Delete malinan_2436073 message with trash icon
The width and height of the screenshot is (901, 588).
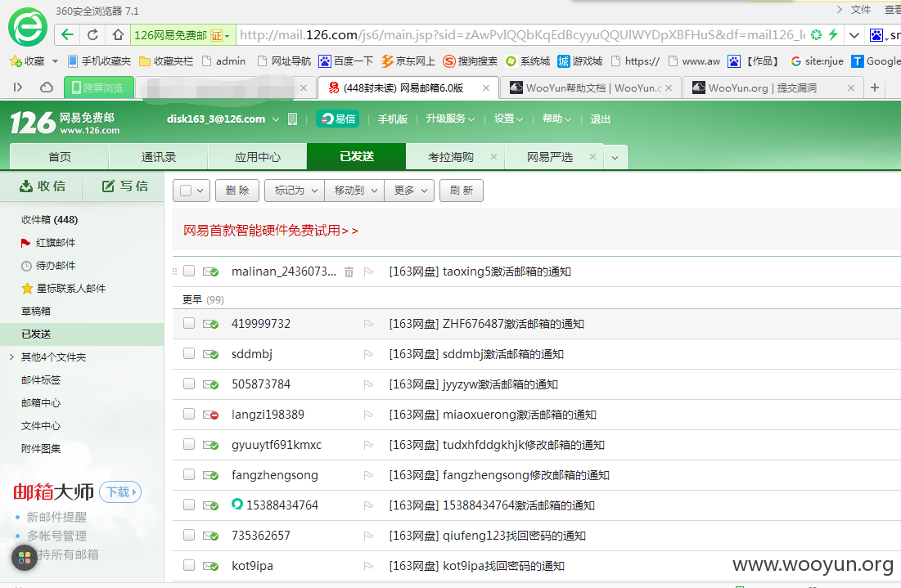coord(349,272)
